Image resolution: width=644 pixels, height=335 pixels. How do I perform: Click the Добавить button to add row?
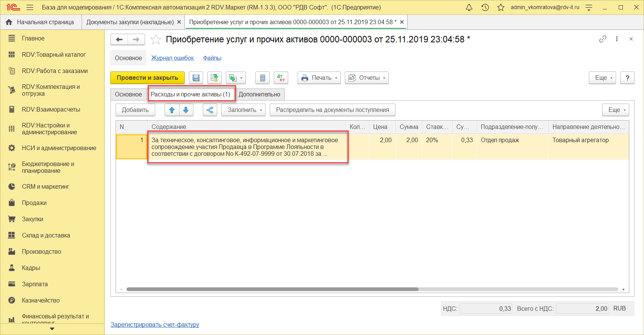click(x=135, y=110)
